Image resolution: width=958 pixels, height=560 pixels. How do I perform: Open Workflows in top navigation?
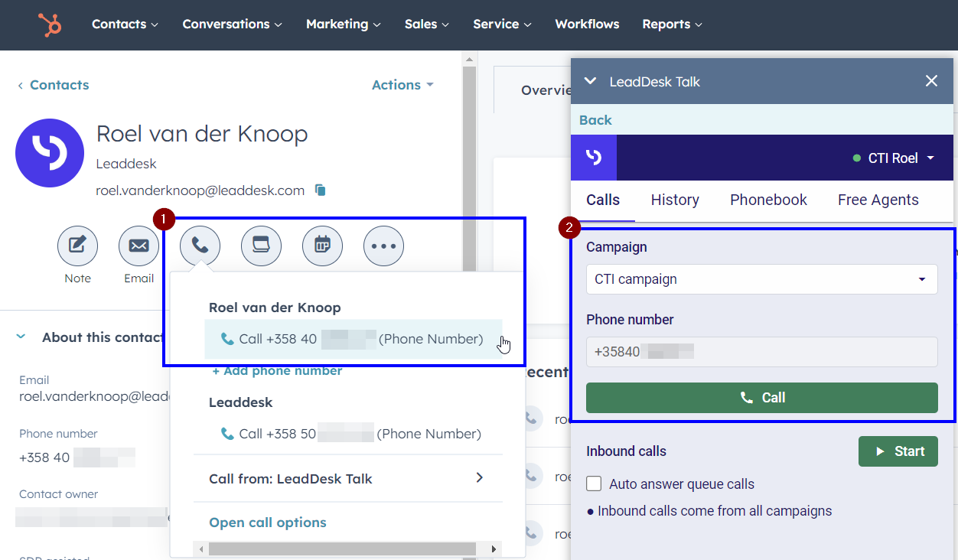tap(587, 24)
